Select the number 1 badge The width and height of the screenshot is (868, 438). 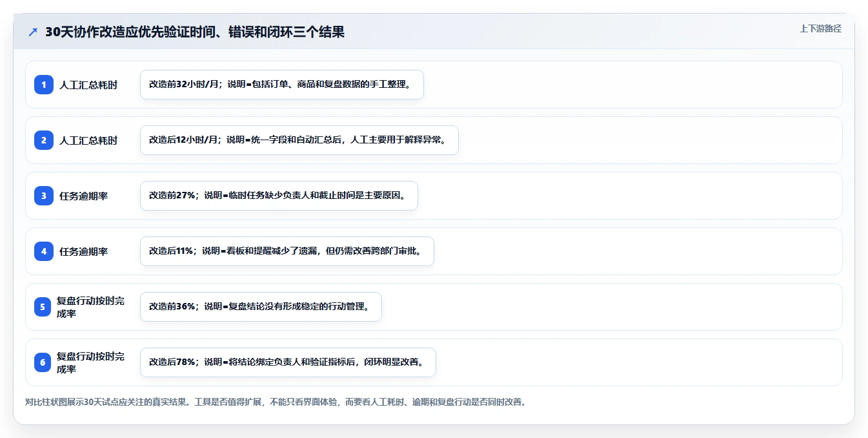(x=44, y=85)
